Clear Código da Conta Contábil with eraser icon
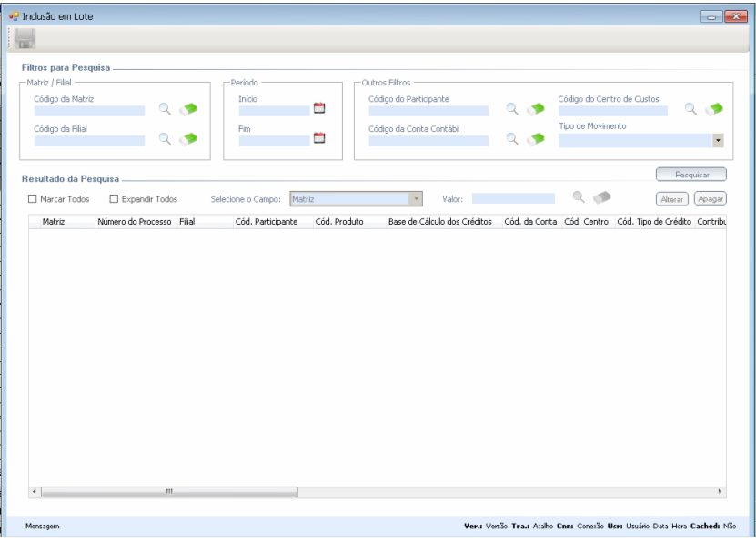This screenshot has height=542, width=756. (x=536, y=139)
